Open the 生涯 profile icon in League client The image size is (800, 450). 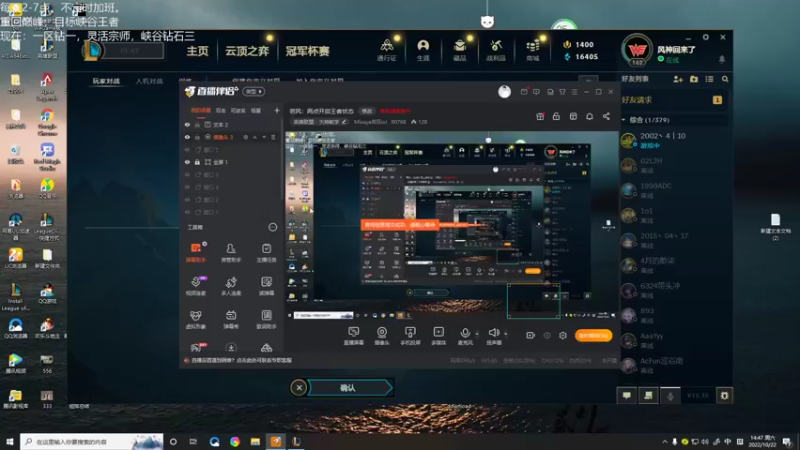point(423,49)
